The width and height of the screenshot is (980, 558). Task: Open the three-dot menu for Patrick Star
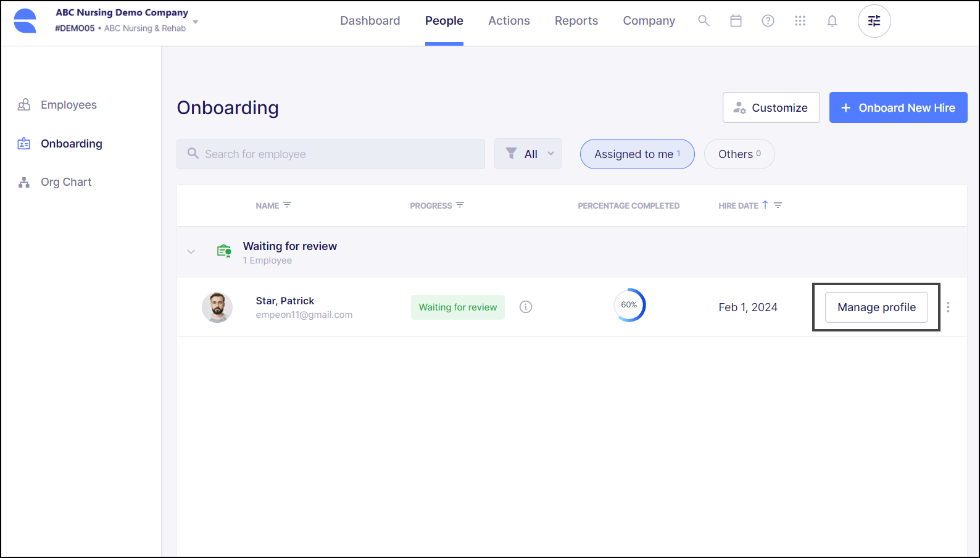point(948,307)
